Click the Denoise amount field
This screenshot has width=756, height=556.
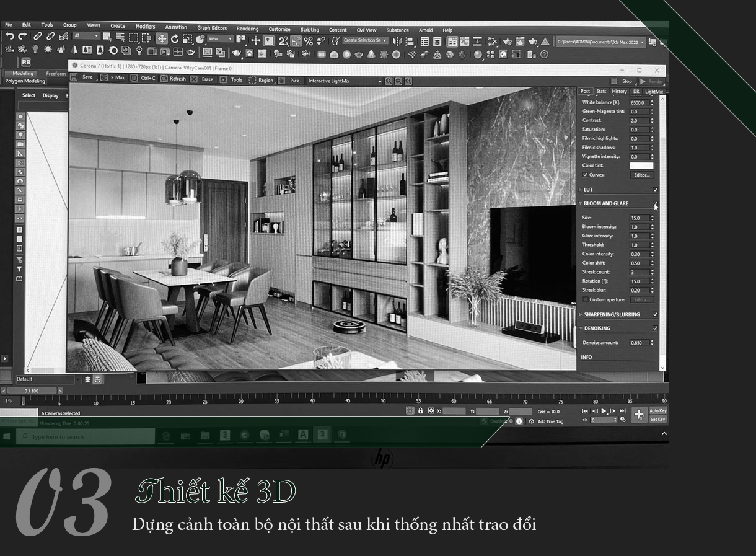pyautogui.click(x=639, y=343)
